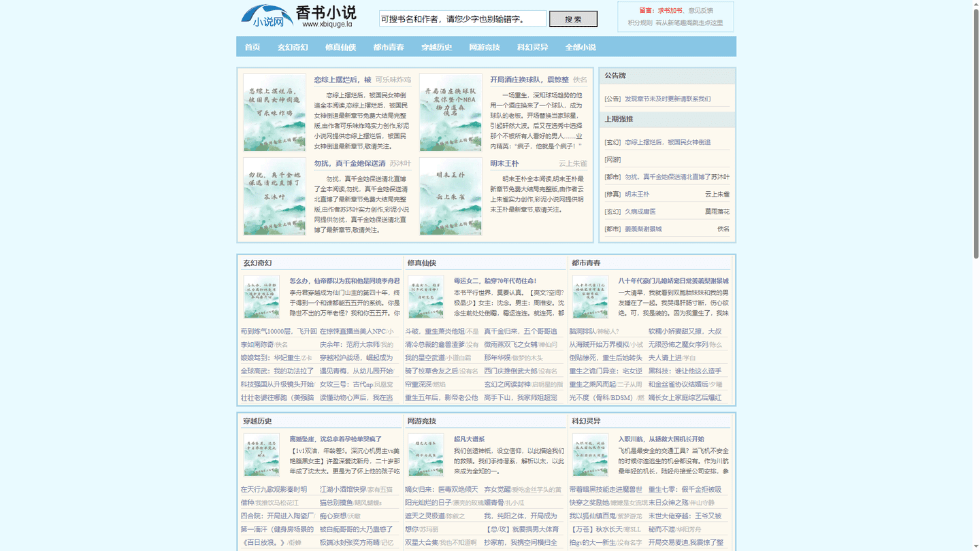The image size is (980, 551).
Task: Open 阳光灿烂的日子 listing
Action: [x=428, y=503]
